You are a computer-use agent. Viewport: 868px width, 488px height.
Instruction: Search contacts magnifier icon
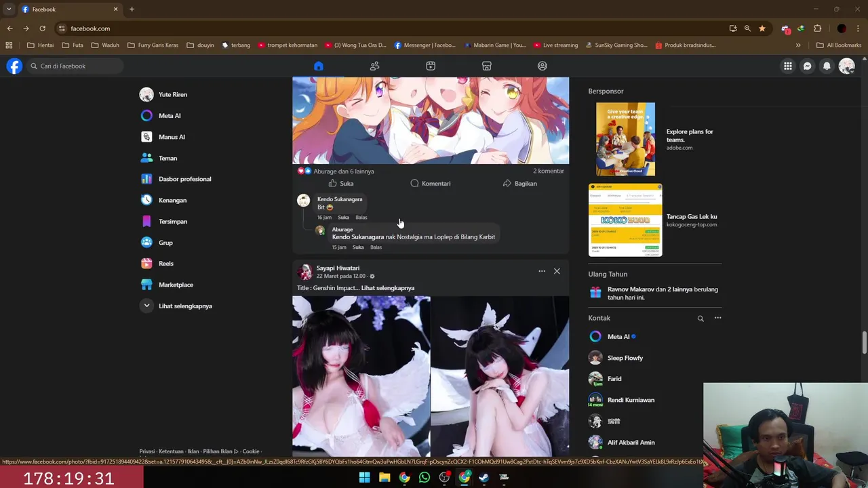(701, 318)
